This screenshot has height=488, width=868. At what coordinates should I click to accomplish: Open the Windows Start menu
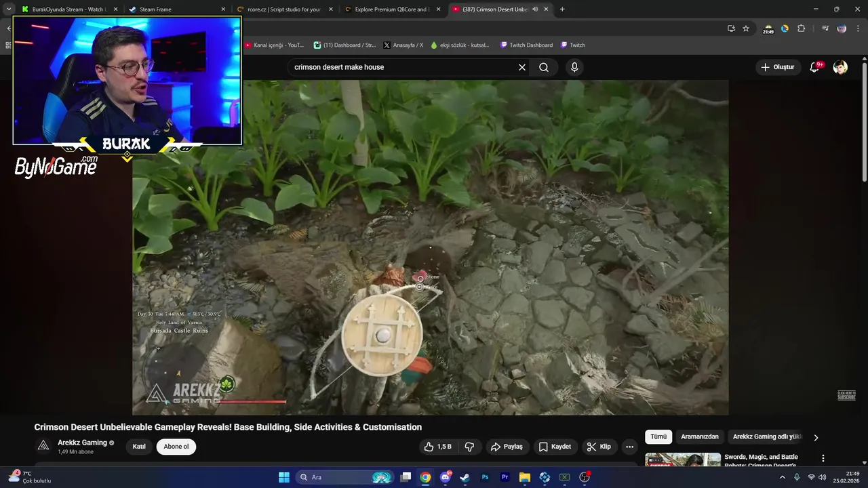pos(284,477)
